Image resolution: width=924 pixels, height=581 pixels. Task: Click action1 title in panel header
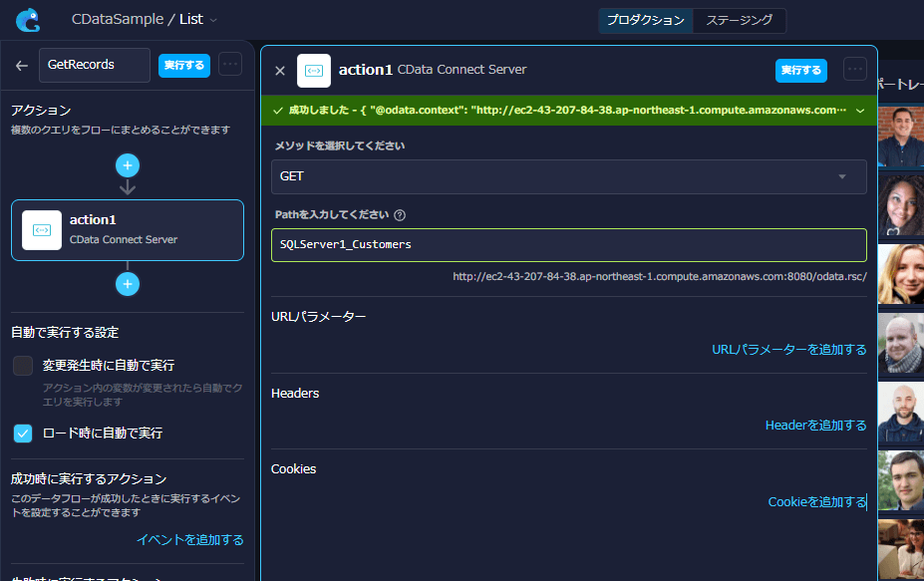tap(366, 70)
